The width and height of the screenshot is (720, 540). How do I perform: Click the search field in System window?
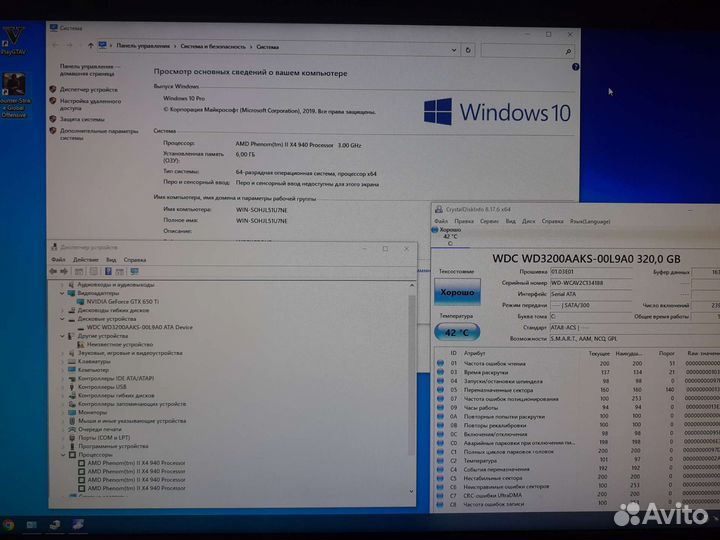pos(528,51)
